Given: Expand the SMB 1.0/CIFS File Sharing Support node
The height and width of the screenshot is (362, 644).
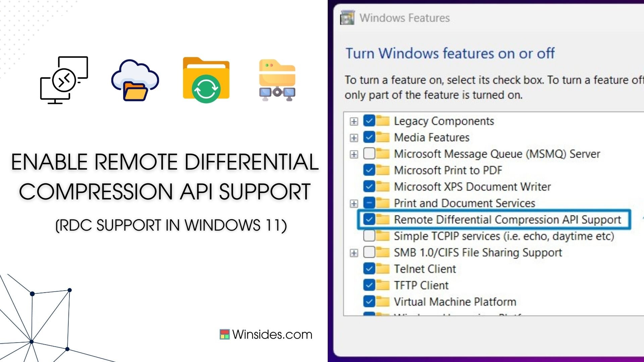Looking at the screenshot, I should pyautogui.click(x=354, y=252).
